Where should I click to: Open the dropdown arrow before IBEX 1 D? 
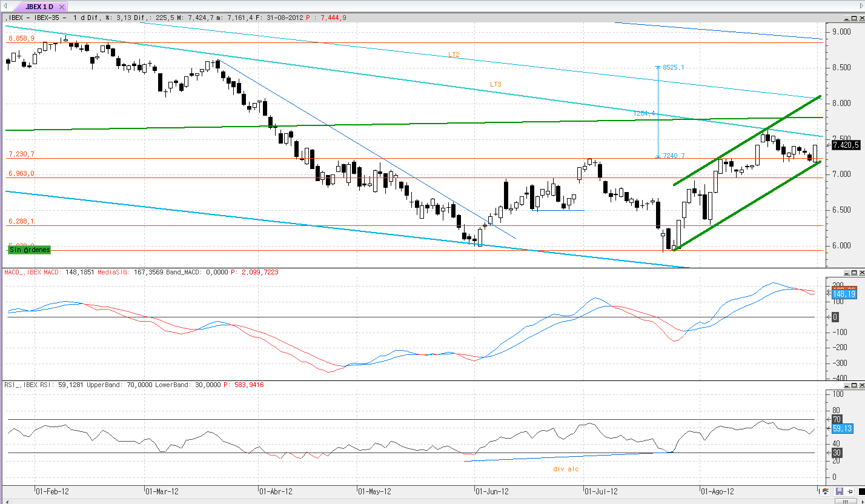(x=6, y=7)
